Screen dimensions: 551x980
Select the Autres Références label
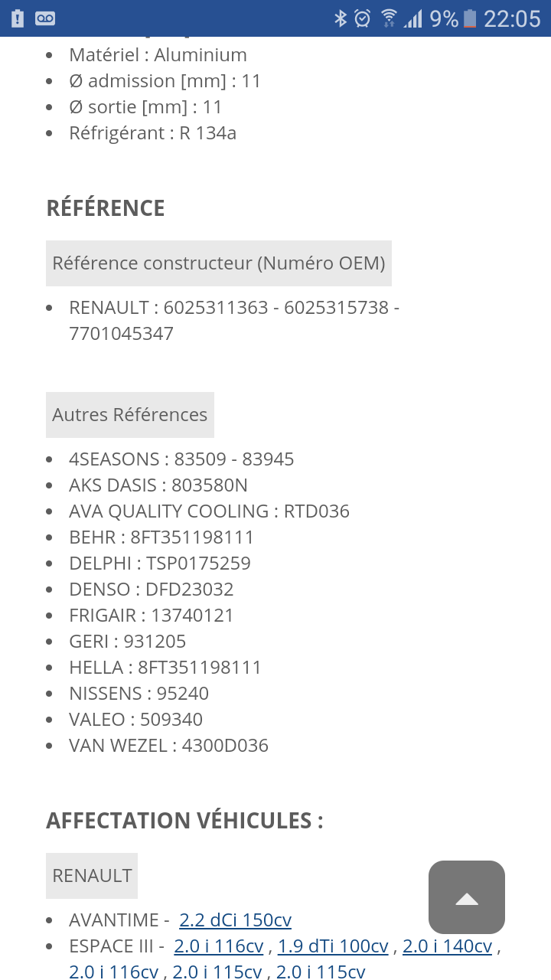click(x=130, y=415)
